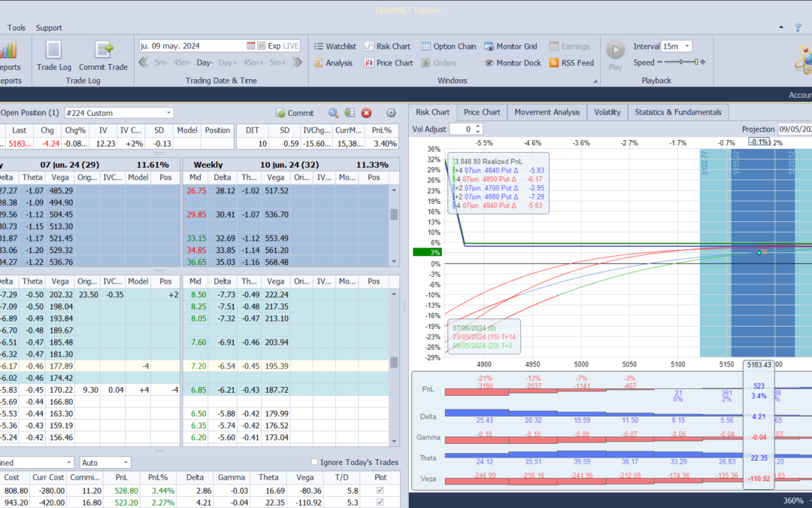Viewport: 812px width, 508px height.
Task: Open the calendar date picker icon
Action: pos(250,46)
